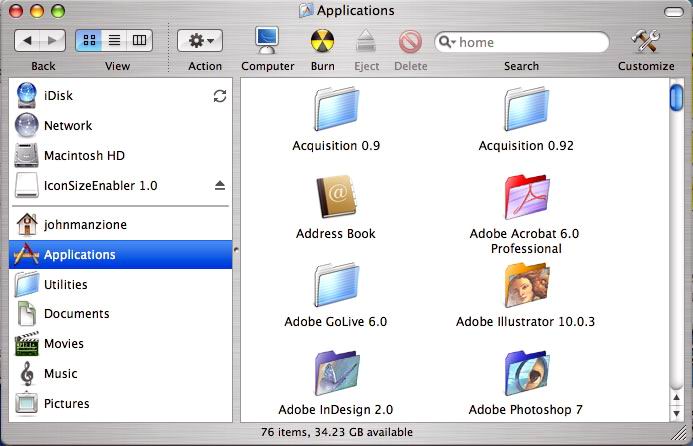Open the search magnifier dropdown
The image size is (693, 446).
pyautogui.click(x=447, y=42)
